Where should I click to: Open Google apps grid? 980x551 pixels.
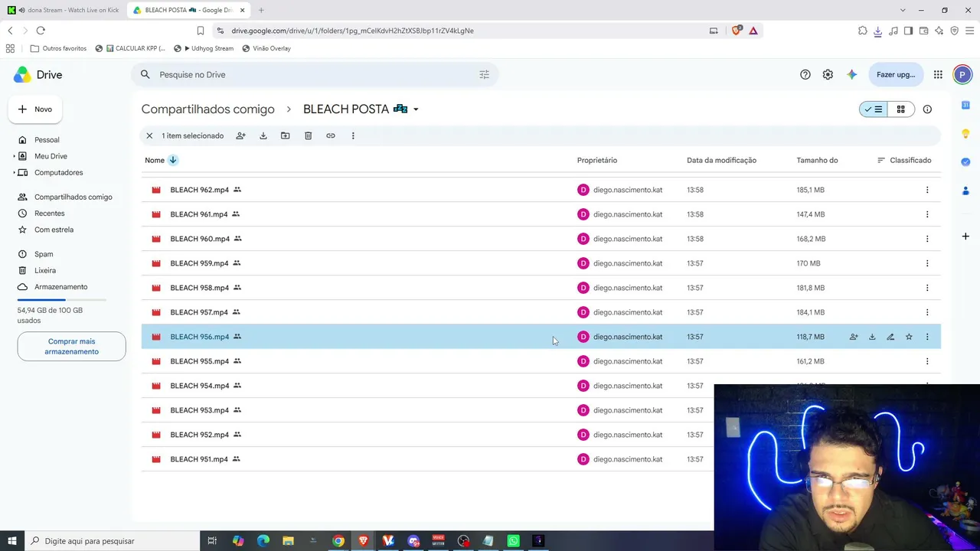pyautogui.click(x=938, y=74)
